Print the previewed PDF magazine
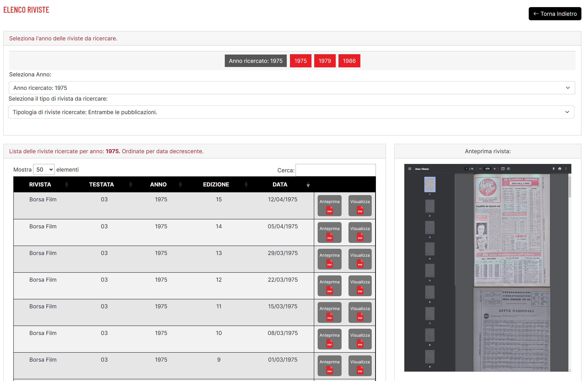This screenshot has height=381, width=588. pyautogui.click(x=560, y=169)
